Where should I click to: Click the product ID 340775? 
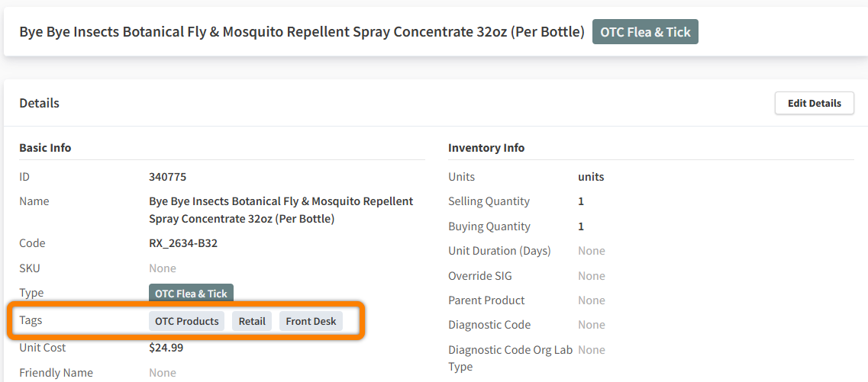tap(168, 178)
